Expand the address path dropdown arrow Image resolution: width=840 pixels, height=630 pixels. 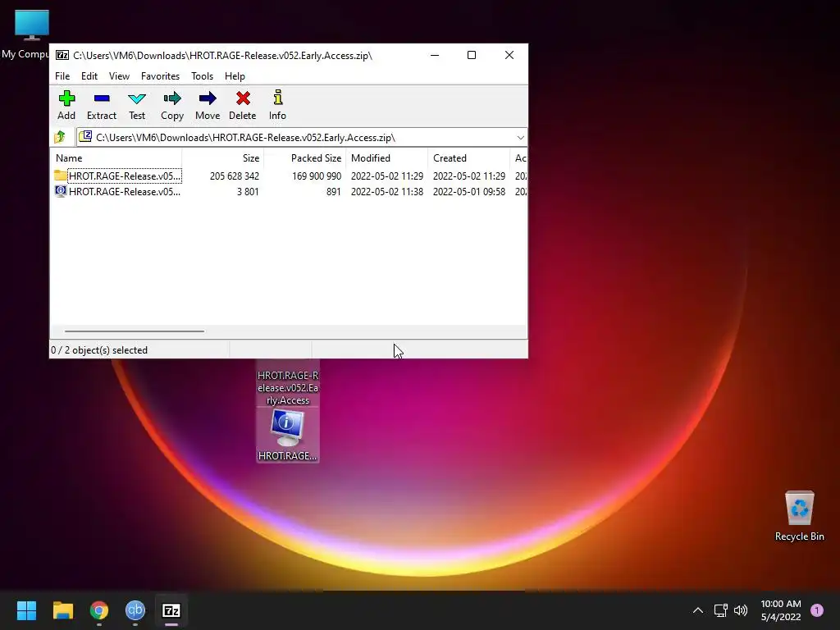(520, 138)
